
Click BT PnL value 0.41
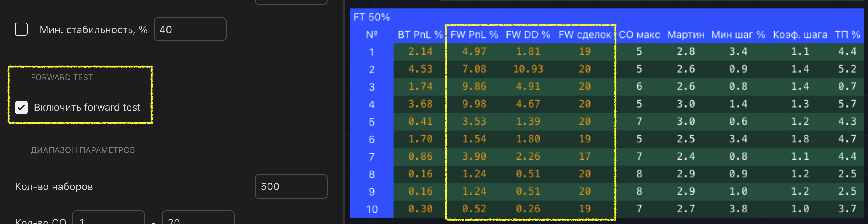point(420,122)
